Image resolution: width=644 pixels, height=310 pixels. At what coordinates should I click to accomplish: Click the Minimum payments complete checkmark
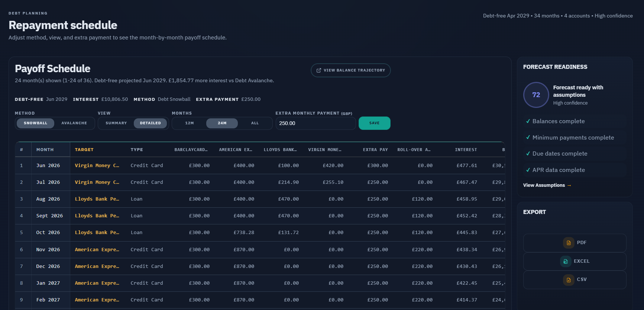(x=528, y=138)
